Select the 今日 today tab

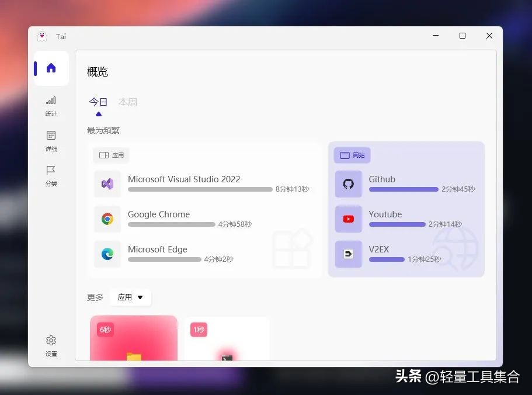click(98, 102)
